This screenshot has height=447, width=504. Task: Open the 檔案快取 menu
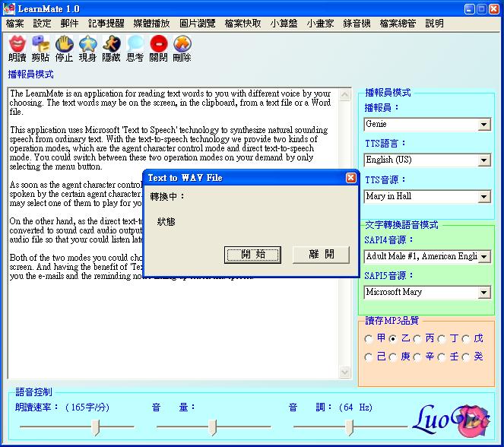click(242, 24)
